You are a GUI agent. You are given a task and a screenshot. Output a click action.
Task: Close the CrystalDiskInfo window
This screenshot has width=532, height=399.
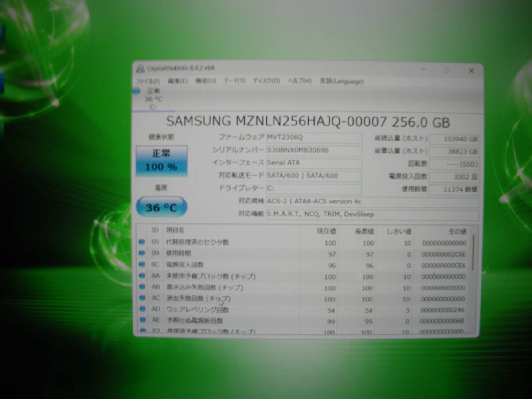pos(471,70)
